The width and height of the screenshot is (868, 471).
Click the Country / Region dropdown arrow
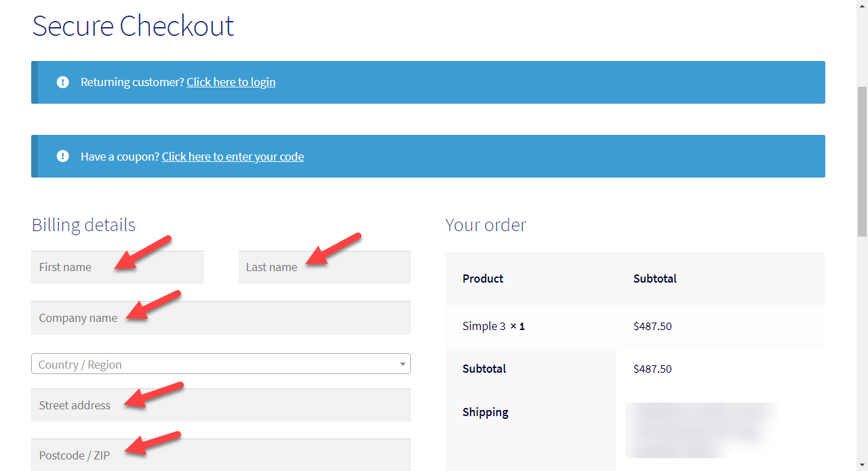coord(403,364)
